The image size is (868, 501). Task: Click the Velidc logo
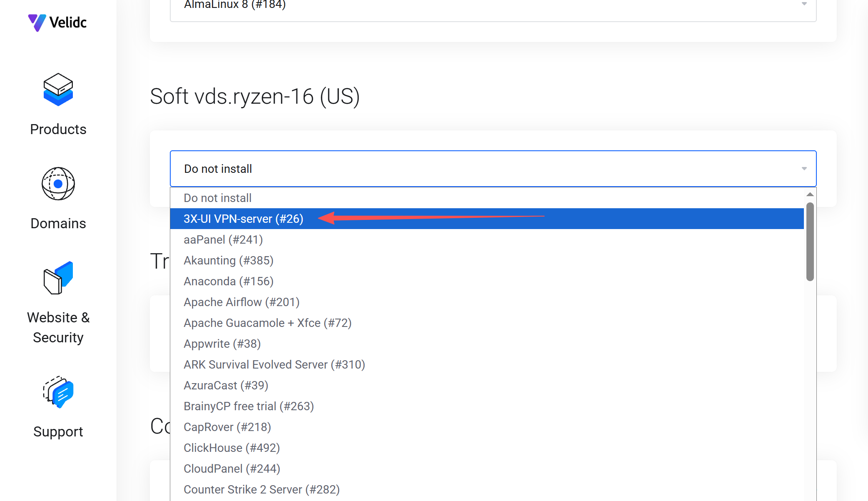tap(57, 22)
